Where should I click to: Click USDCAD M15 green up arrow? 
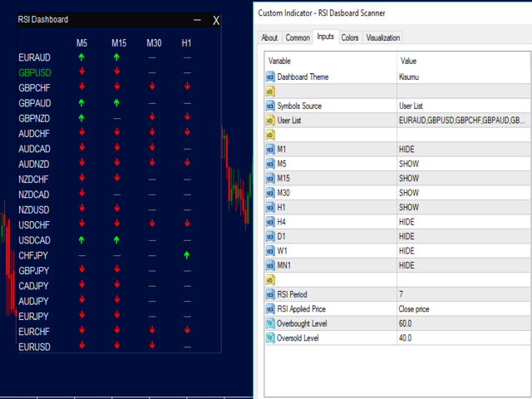tap(116, 240)
